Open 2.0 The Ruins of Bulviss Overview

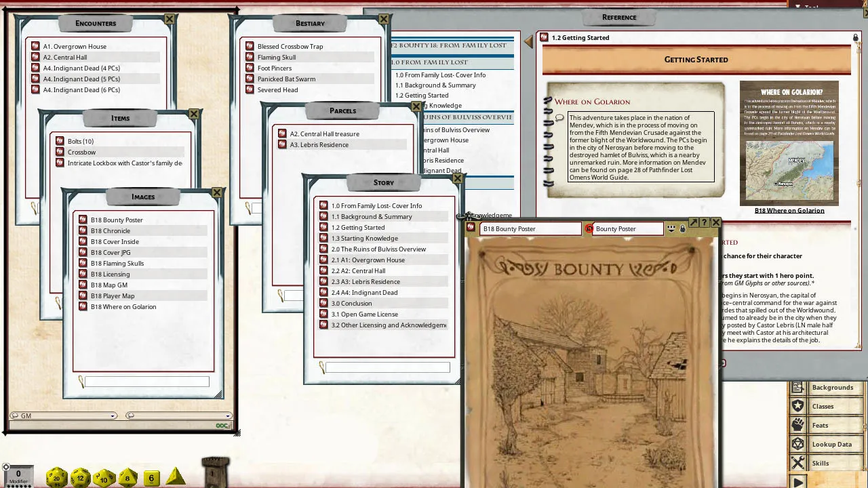pyautogui.click(x=378, y=249)
